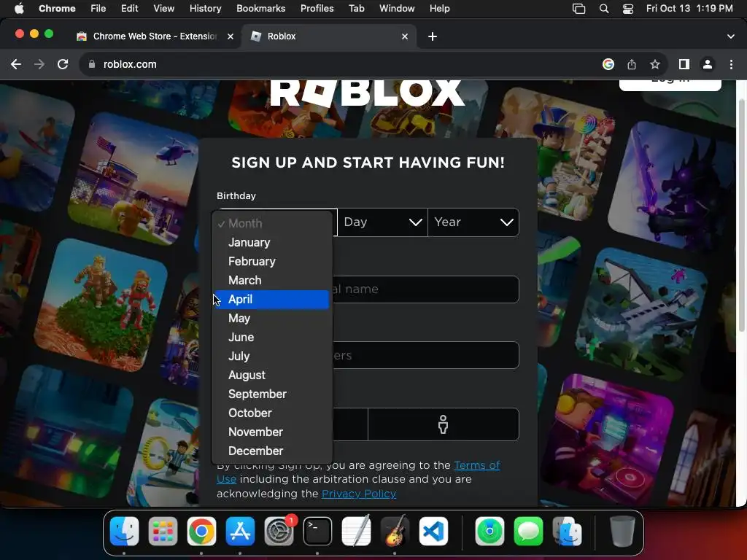Bookmark this page with the star icon
This screenshot has height=560, width=747.
tap(655, 64)
